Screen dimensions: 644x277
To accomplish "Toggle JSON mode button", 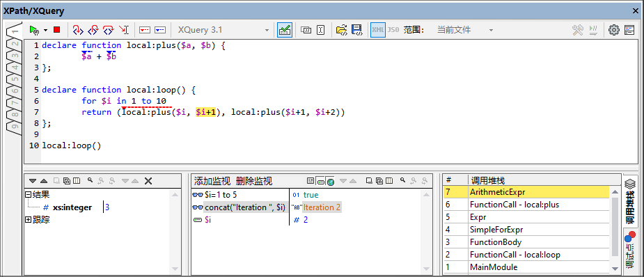I will 393,30.
